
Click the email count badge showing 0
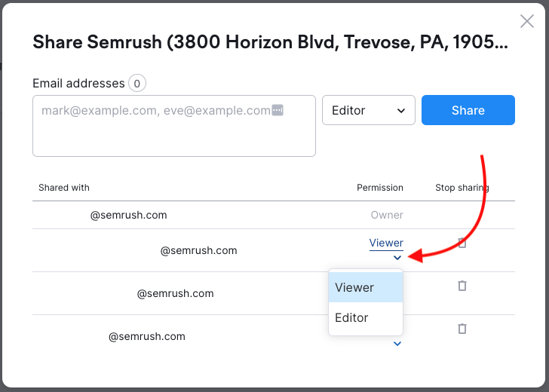coord(136,84)
